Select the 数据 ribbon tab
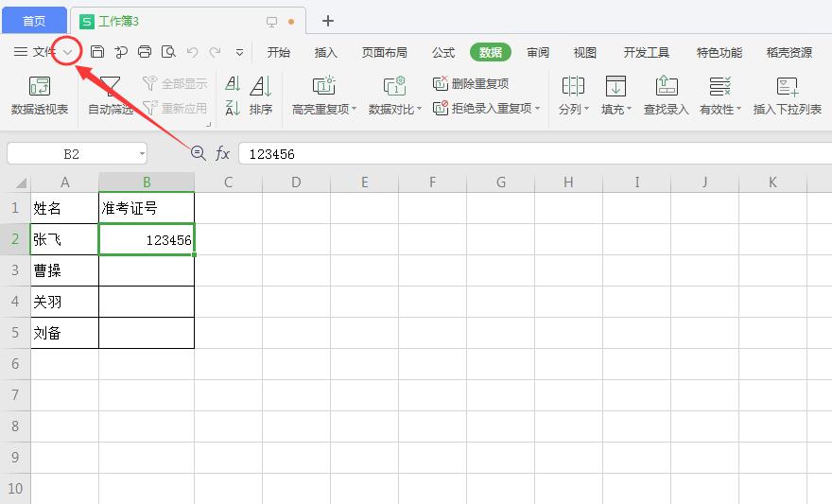 [491, 52]
